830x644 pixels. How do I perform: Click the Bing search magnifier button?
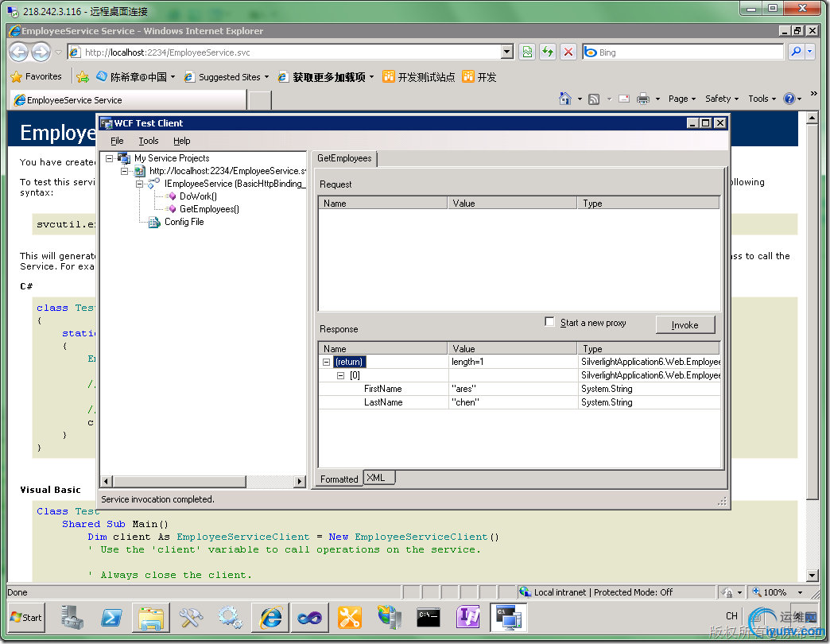click(796, 52)
